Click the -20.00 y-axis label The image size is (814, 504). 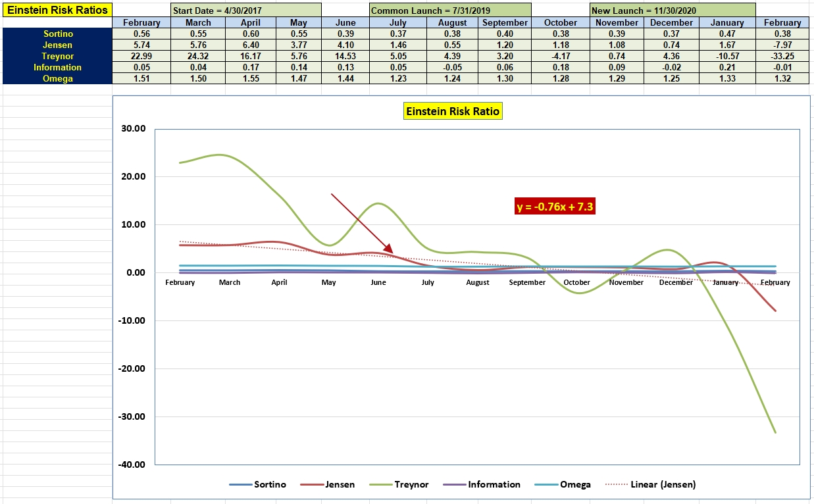(x=132, y=368)
